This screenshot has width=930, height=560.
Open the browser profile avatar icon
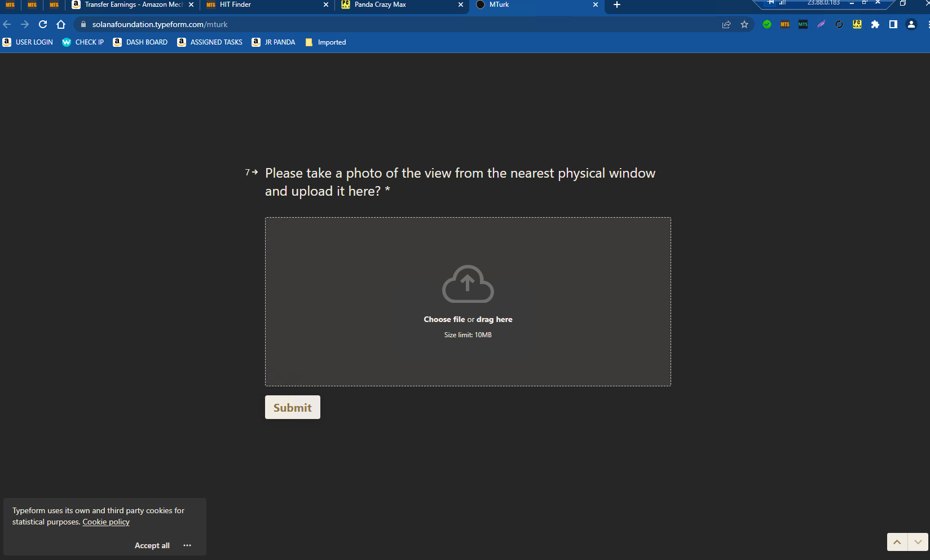click(x=911, y=24)
